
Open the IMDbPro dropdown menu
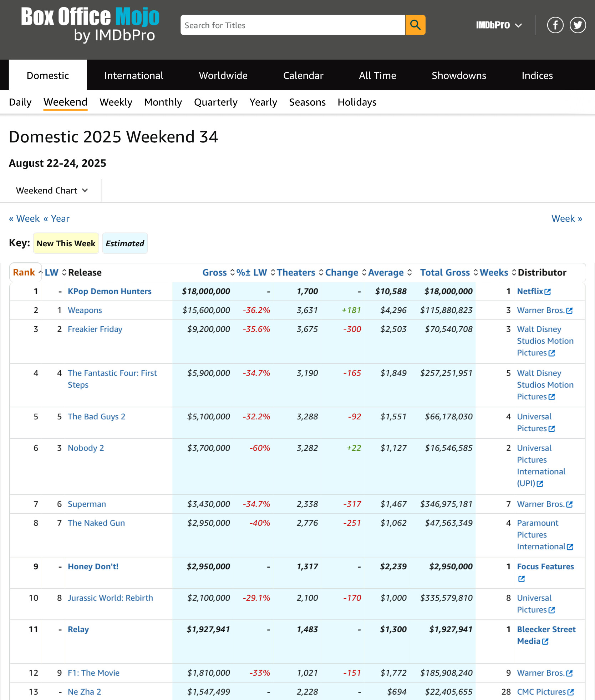coord(499,25)
